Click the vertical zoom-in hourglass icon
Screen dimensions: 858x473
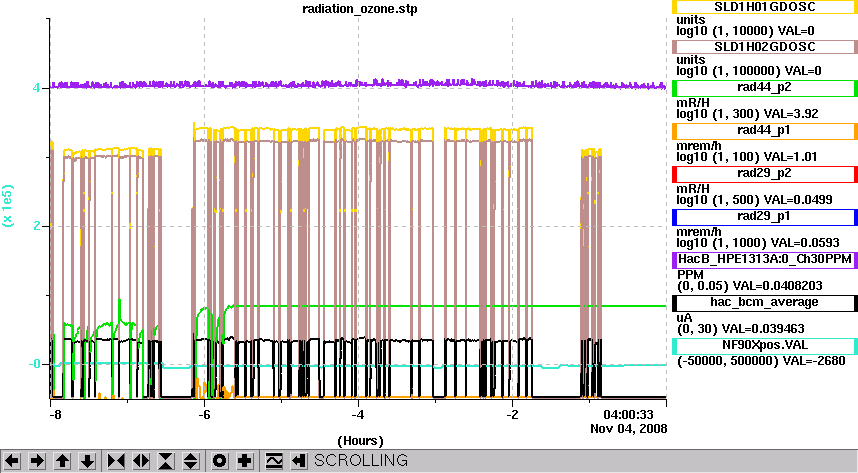(x=166, y=461)
